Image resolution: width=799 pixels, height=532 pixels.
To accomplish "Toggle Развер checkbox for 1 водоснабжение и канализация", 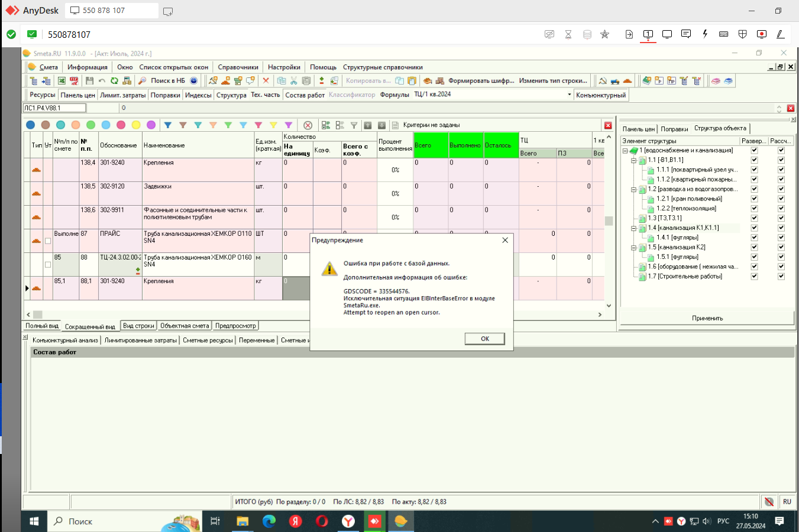I will pos(754,150).
